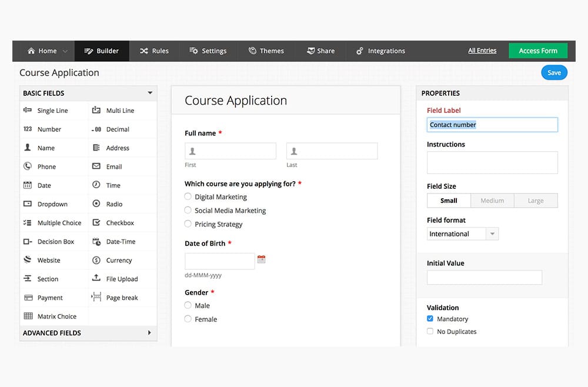Set field size to Medium

pyautogui.click(x=492, y=201)
